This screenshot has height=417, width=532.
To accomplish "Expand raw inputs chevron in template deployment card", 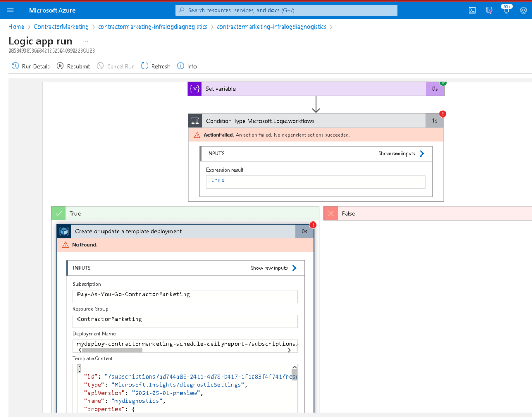I will [x=294, y=268].
